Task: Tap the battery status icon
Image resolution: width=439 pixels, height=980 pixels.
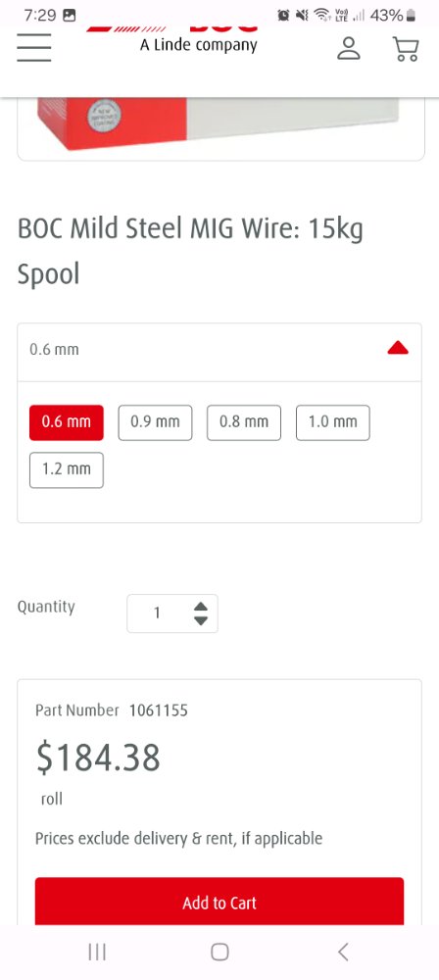Action: [411, 15]
